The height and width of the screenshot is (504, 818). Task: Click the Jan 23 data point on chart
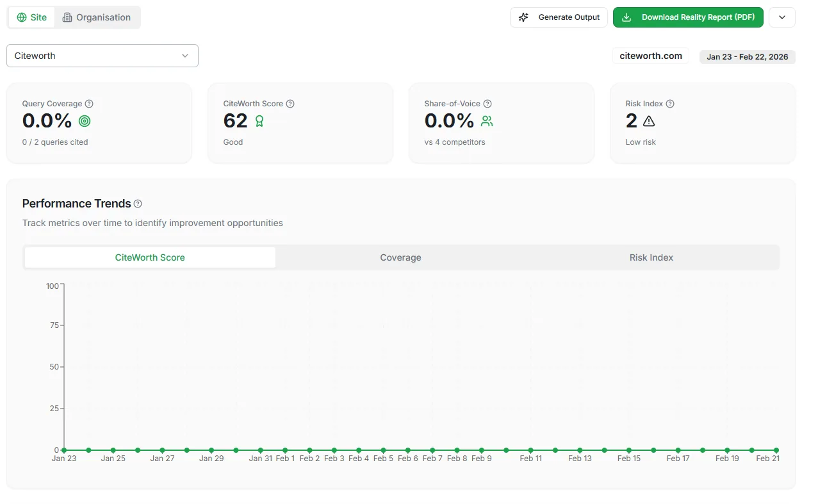pyautogui.click(x=64, y=450)
